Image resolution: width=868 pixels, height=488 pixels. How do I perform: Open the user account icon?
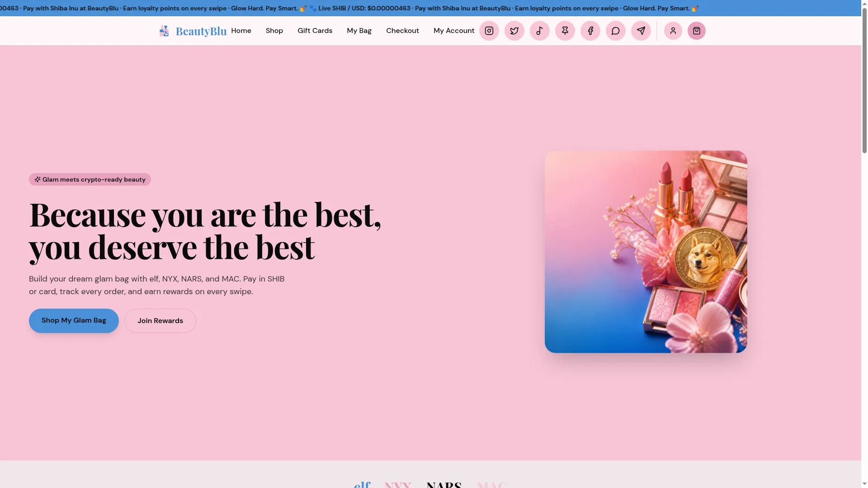point(673,31)
